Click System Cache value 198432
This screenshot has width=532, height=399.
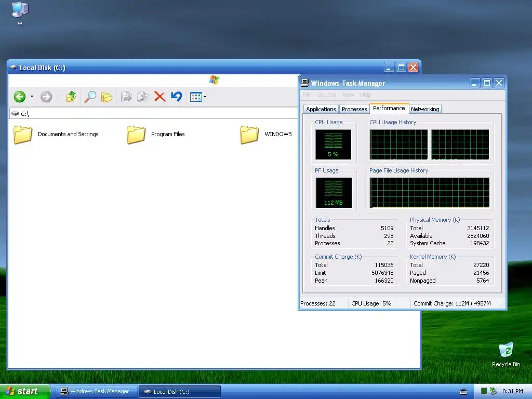click(x=480, y=243)
